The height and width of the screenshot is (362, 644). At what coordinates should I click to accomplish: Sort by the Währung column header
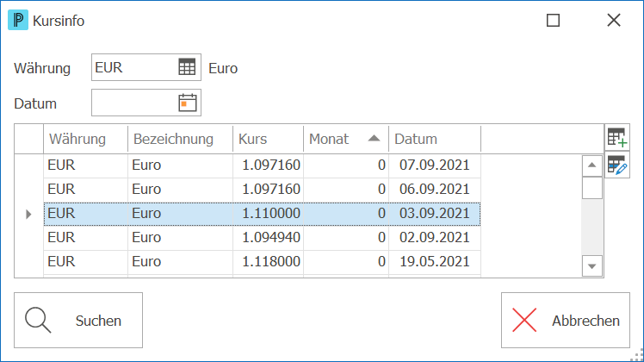(x=85, y=139)
